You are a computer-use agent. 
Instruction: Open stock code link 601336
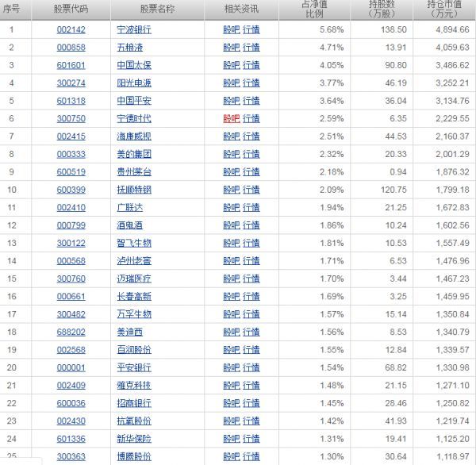click(71, 439)
